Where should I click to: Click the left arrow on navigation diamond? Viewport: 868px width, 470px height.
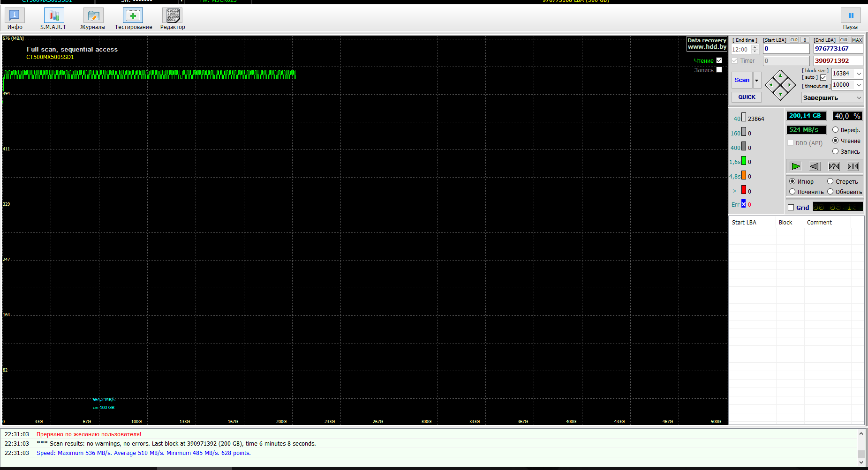[771, 85]
